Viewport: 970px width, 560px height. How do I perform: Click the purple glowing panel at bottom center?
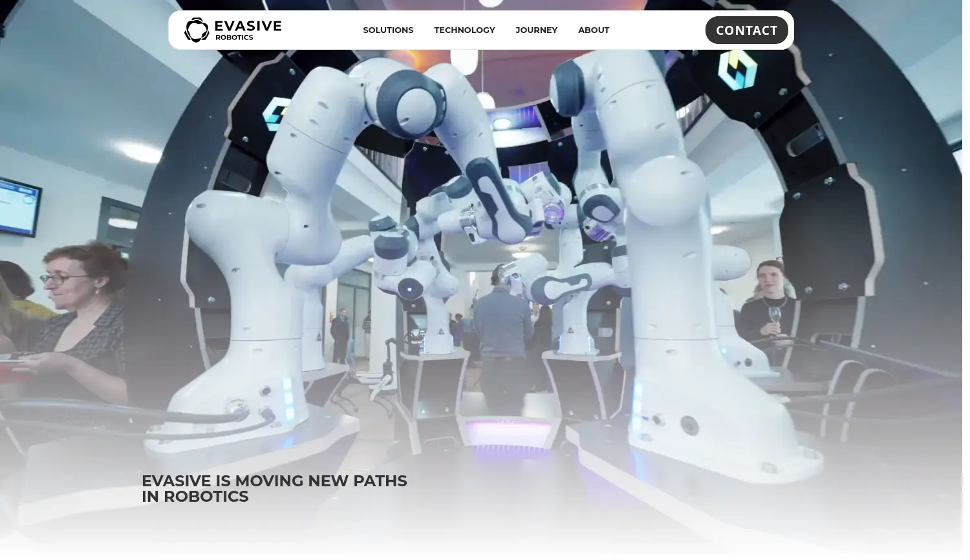pyautogui.click(x=508, y=431)
